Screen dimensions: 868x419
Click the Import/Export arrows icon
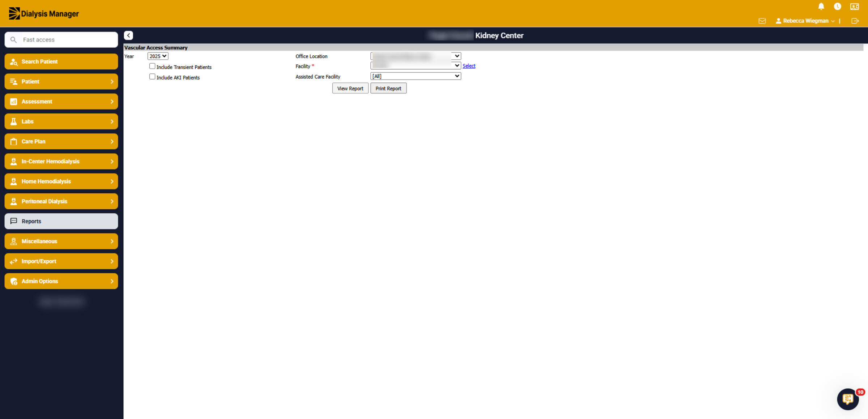pos(14,261)
